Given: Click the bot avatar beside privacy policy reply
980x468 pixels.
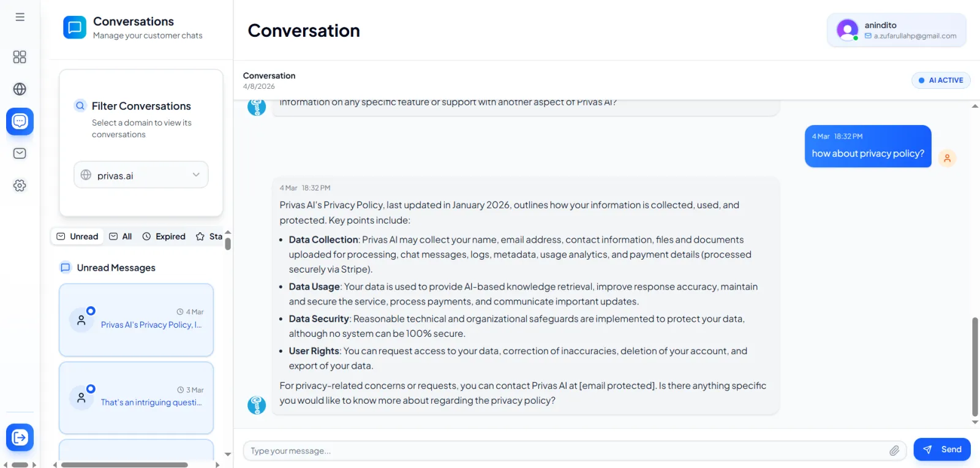Looking at the screenshot, I should click(x=257, y=405).
